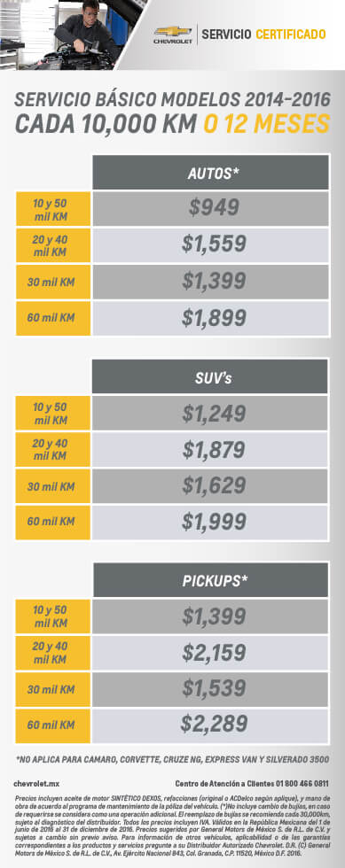This screenshot has width=345, height=868.
Task: Click the Autos 60 mil KM yellow label
Action: click(53, 318)
